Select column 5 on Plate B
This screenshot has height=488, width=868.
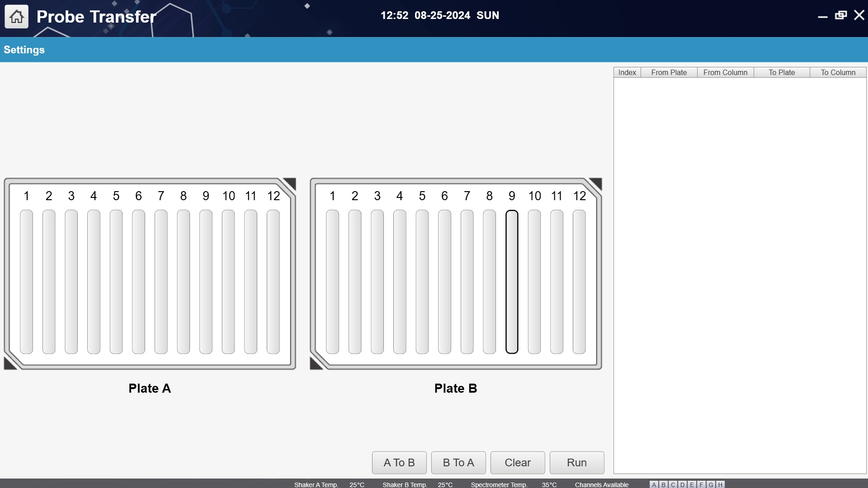point(422,282)
